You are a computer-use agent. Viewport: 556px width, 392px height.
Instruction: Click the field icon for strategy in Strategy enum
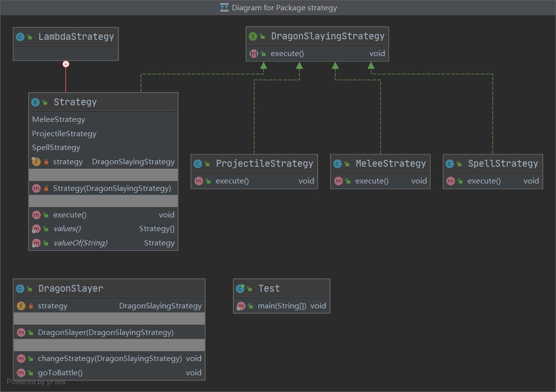point(36,162)
